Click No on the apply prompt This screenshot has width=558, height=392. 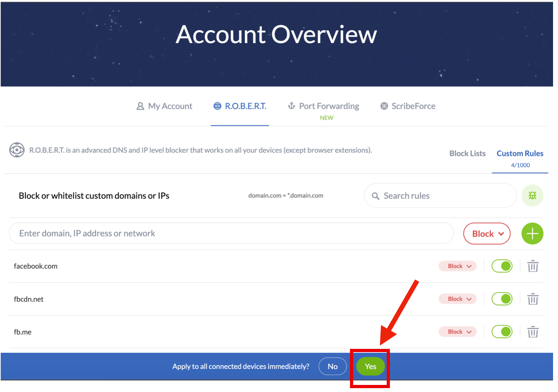[332, 367]
